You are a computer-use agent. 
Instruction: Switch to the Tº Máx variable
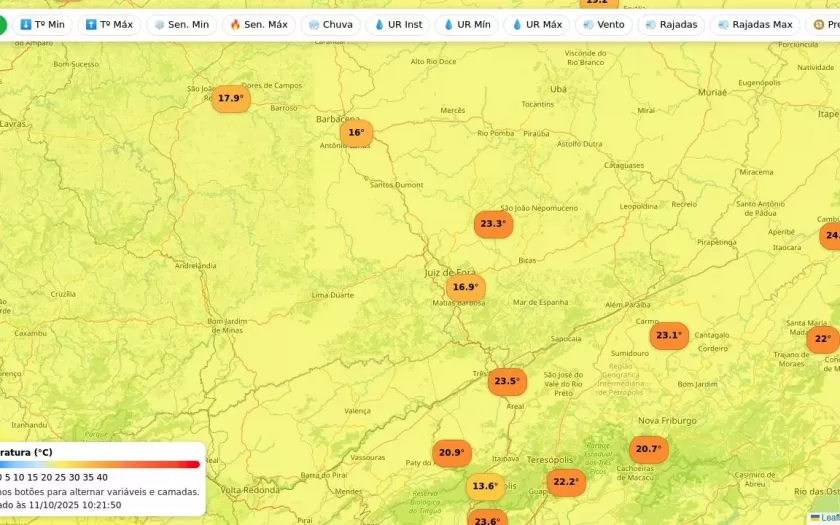109,25
